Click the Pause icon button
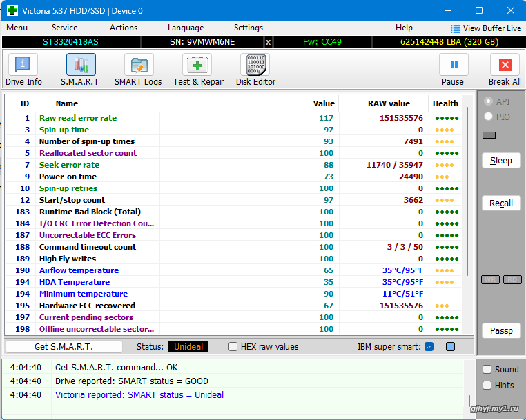This screenshot has width=526, height=420. coord(454,64)
